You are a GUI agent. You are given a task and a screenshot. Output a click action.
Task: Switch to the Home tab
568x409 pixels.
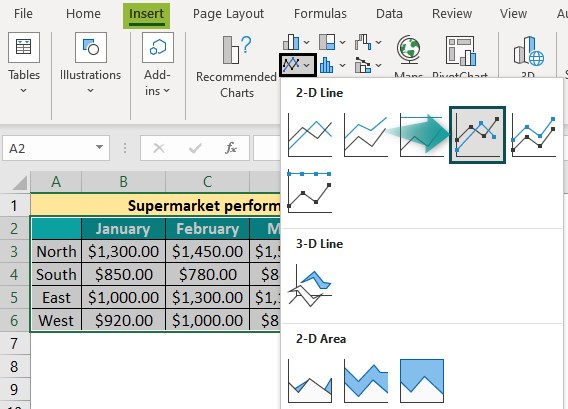pyautogui.click(x=83, y=14)
